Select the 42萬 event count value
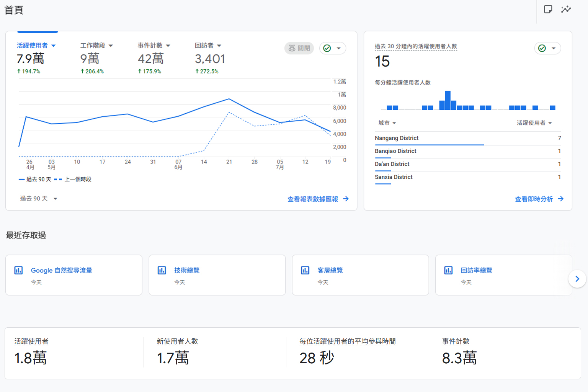This screenshot has height=392, width=588. (150, 59)
